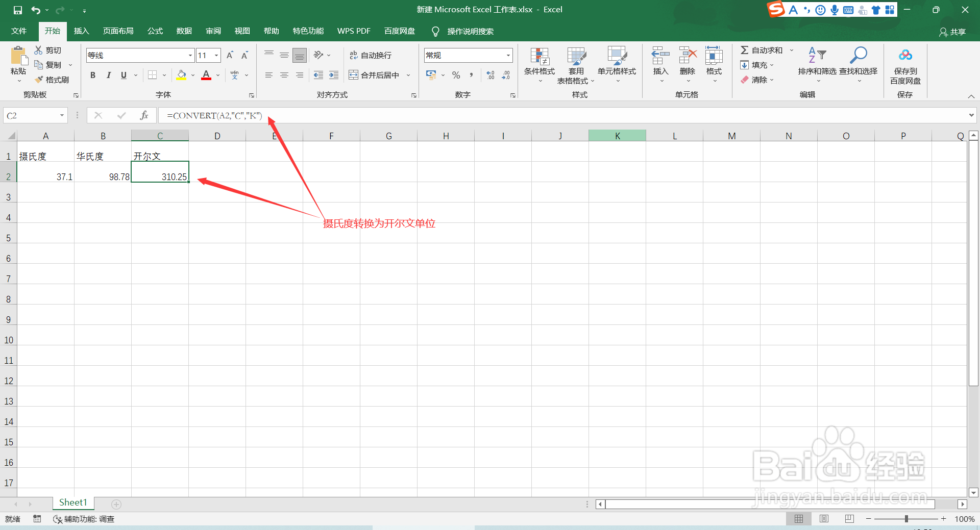The height and width of the screenshot is (530, 980).
Task: Apply percent style format
Action: pyautogui.click(x=456, y=75)
